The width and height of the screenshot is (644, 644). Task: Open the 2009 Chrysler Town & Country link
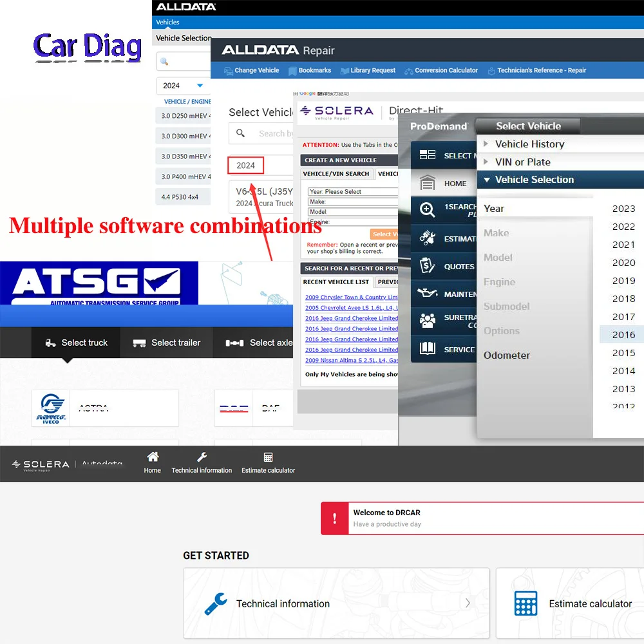pos(351,298)
